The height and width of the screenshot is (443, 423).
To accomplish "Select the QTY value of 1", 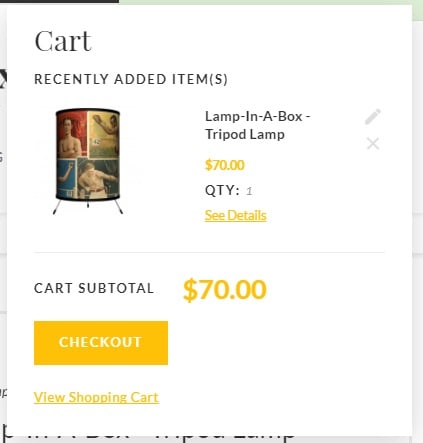I will (249, 191).
